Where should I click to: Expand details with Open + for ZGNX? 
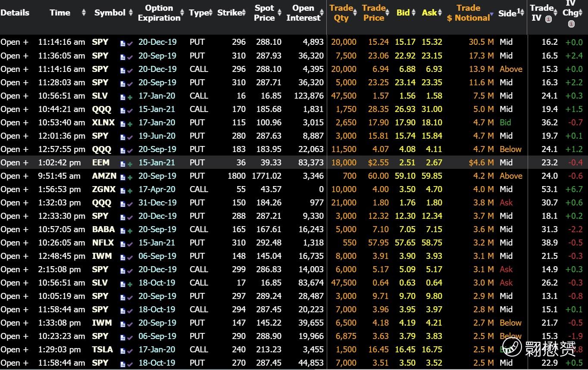click(14, 189)
